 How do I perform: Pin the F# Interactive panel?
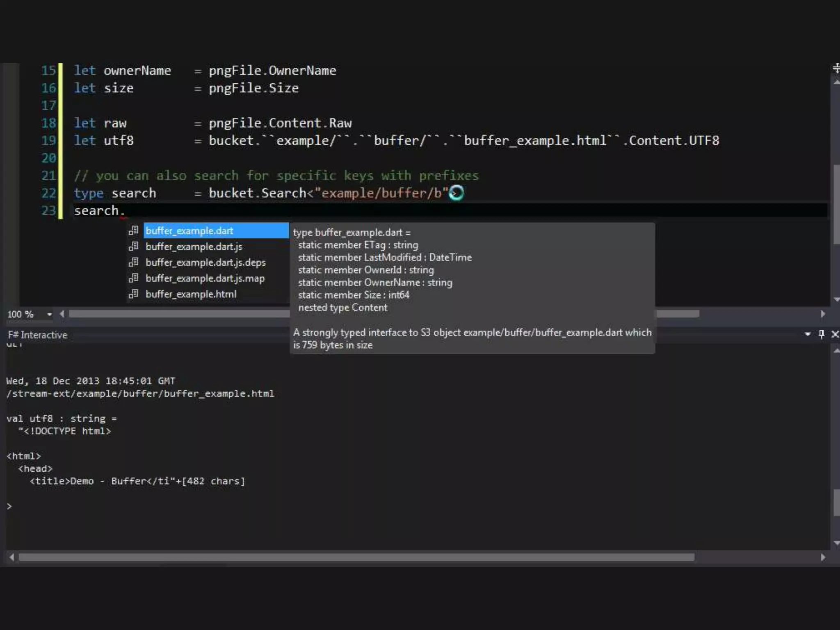(x=822, y=334)
